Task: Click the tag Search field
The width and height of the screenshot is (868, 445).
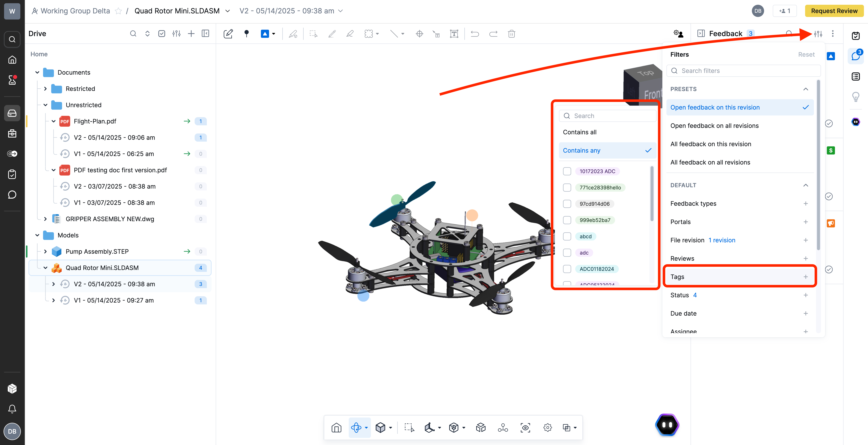Action: tap(607, 116)
